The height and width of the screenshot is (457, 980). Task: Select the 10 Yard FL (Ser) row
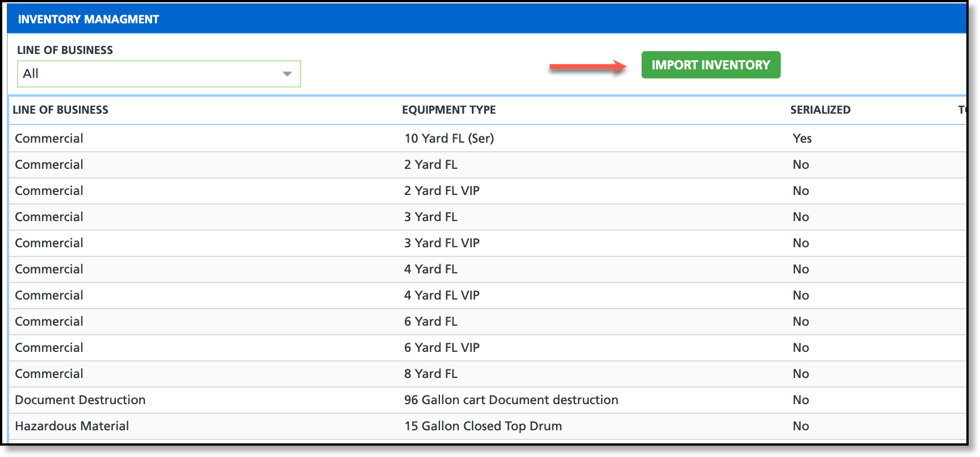coord(488,138)
